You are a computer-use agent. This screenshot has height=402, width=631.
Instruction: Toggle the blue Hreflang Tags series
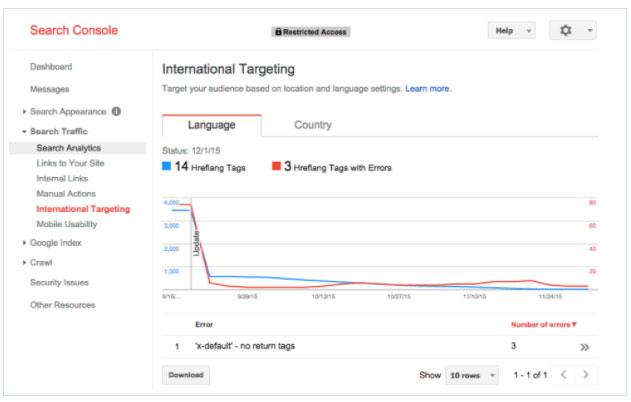pos(167,167)
